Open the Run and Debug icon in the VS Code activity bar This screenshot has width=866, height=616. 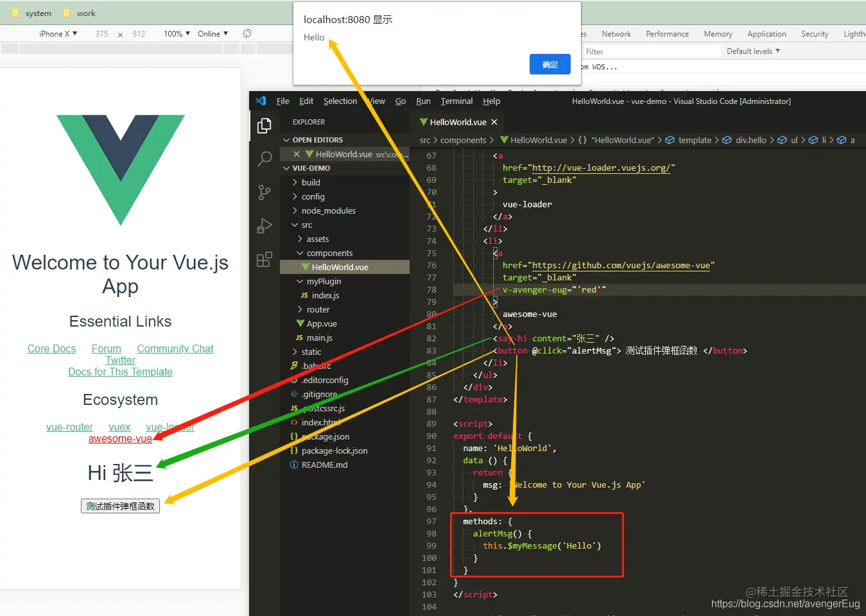pyautogui.click(x=264, y=226)
